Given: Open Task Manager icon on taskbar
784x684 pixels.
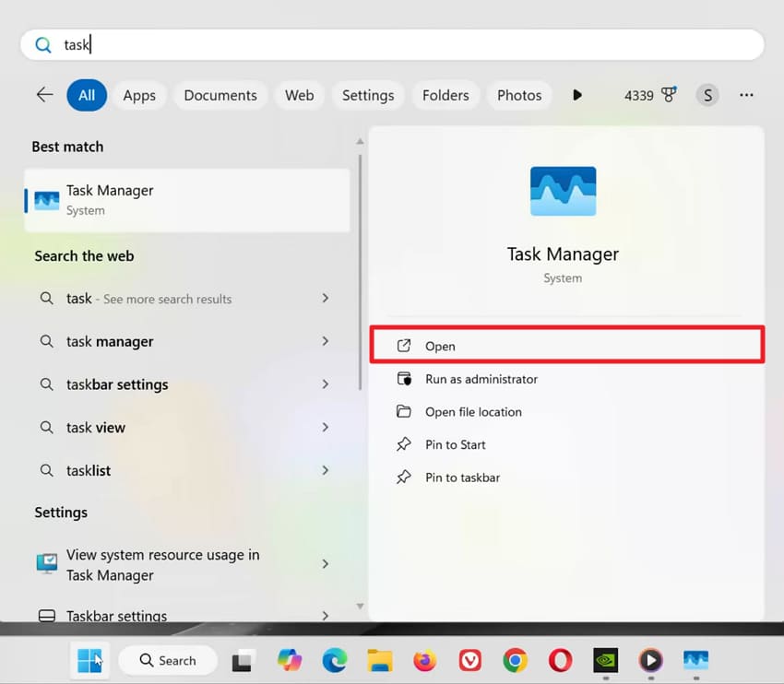Looking at the screenshot, I should coord(696,660).
